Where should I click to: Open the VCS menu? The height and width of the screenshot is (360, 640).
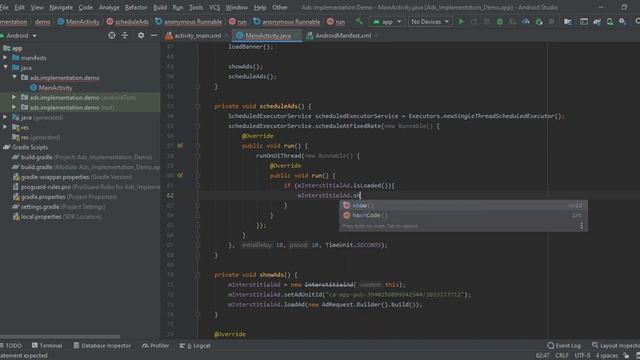[x=214, y=7]
